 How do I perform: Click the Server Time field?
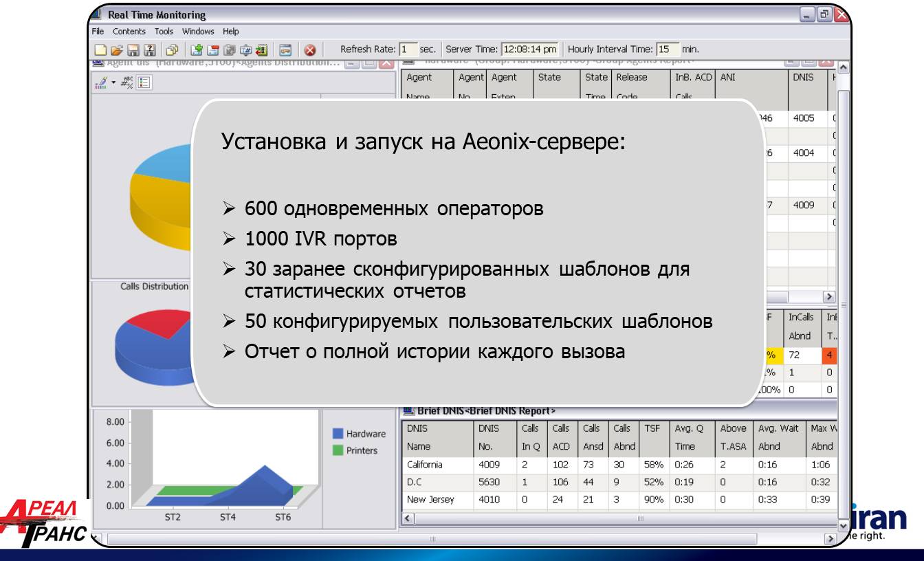coord(529,49)
